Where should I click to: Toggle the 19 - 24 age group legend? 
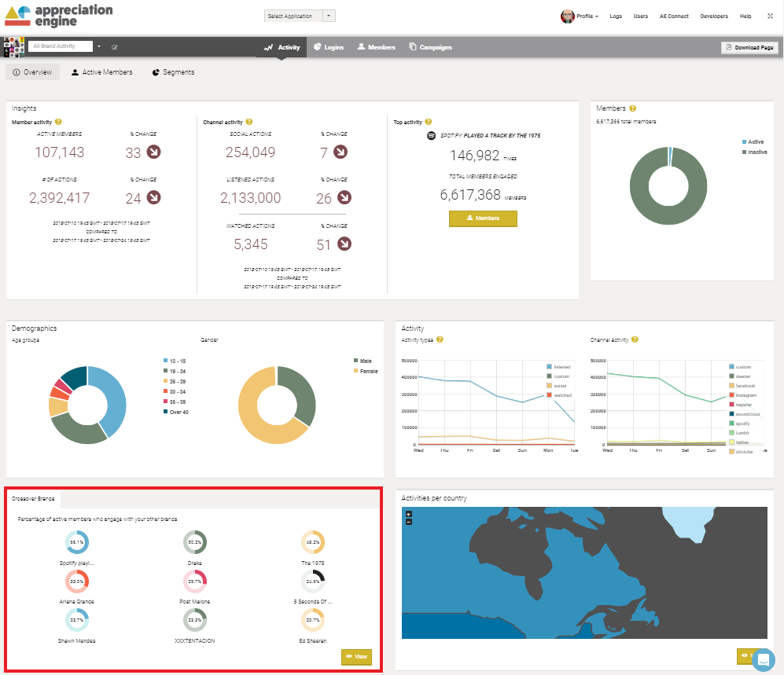175,371
